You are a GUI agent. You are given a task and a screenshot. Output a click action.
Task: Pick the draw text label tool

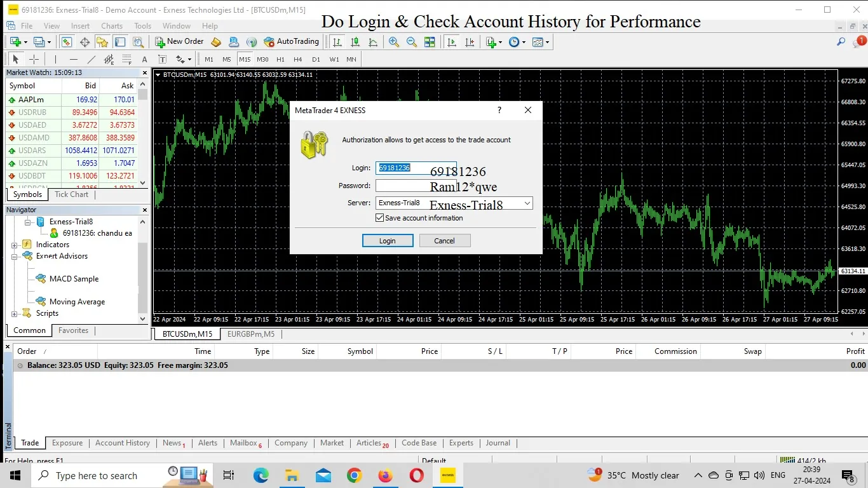tap(162, 59)
